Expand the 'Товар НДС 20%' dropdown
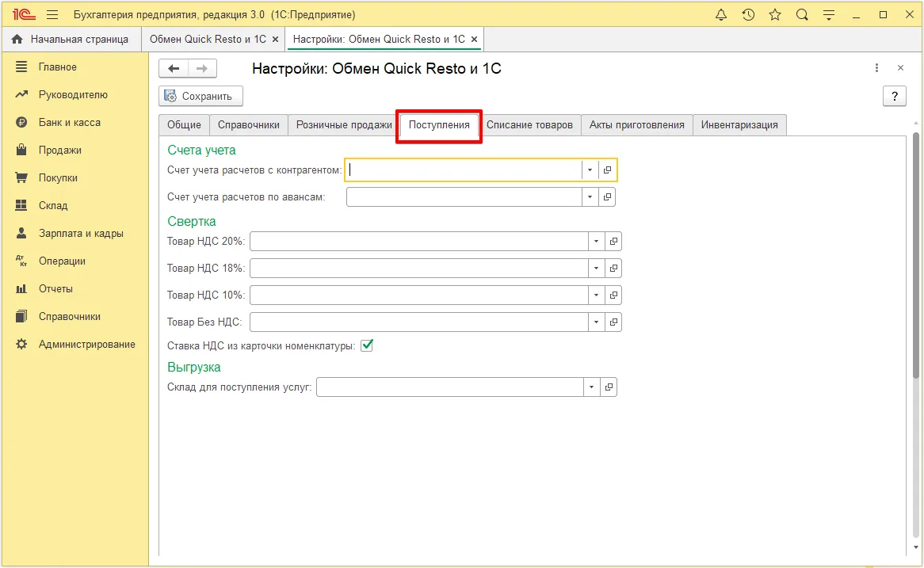Image resolution: width=924 pixels, height=568 pixels. [597, 241]
